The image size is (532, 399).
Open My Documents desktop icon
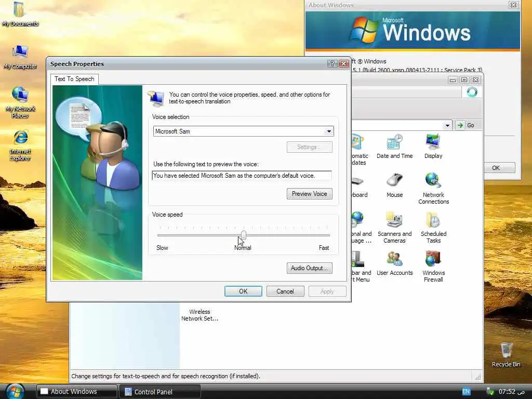click(20, 14)
